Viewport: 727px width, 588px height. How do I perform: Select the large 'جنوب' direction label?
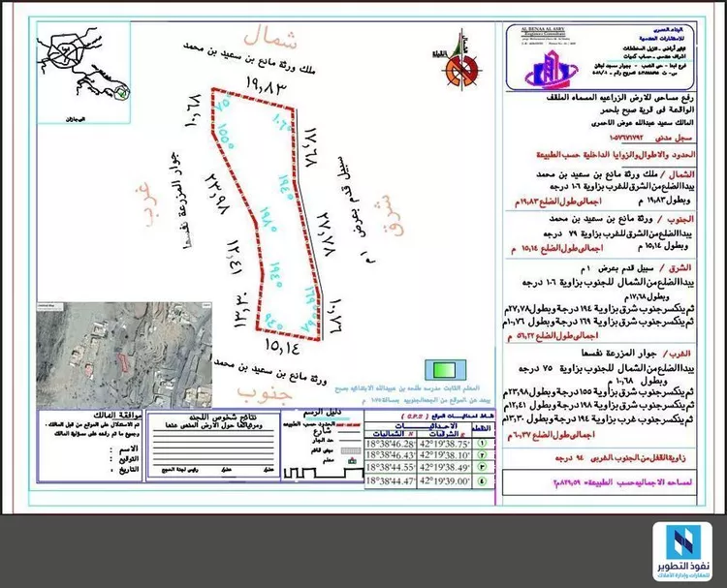(265, 394)
